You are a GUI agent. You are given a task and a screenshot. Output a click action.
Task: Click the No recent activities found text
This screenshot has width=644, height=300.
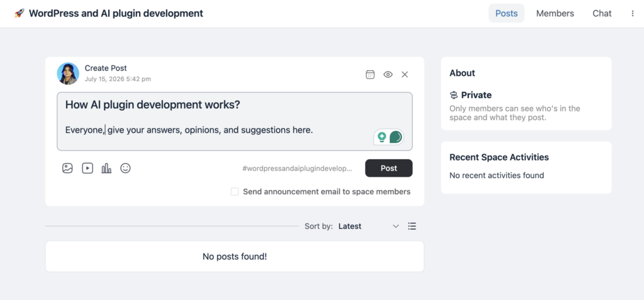(x=497, y=175)
